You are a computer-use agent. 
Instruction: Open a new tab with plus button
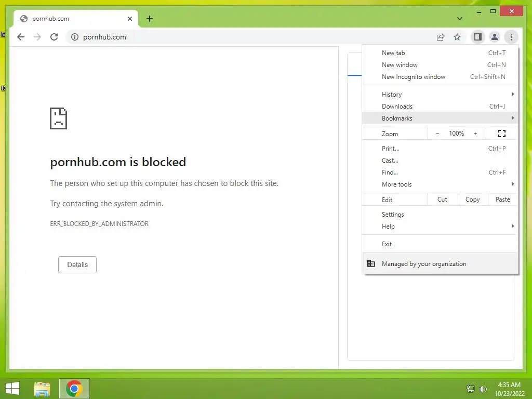[150, 19]
